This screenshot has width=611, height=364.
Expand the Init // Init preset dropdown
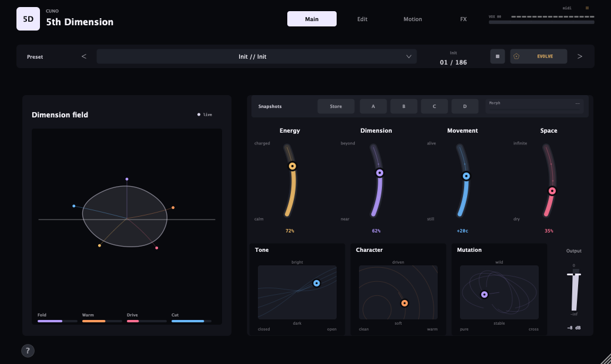tap(256, 56)
